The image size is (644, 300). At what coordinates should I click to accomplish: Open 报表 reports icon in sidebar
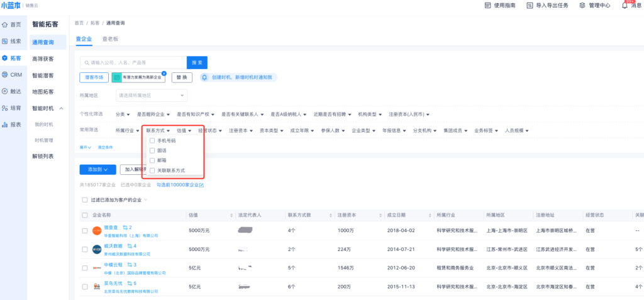point(6,125)
